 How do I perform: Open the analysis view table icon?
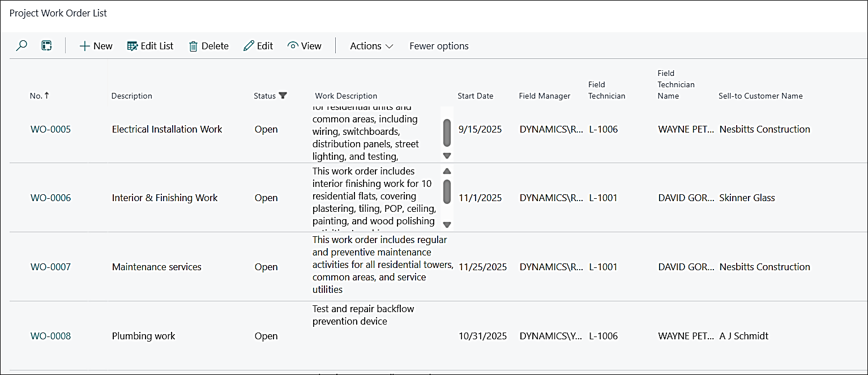(x=47, y=46)
